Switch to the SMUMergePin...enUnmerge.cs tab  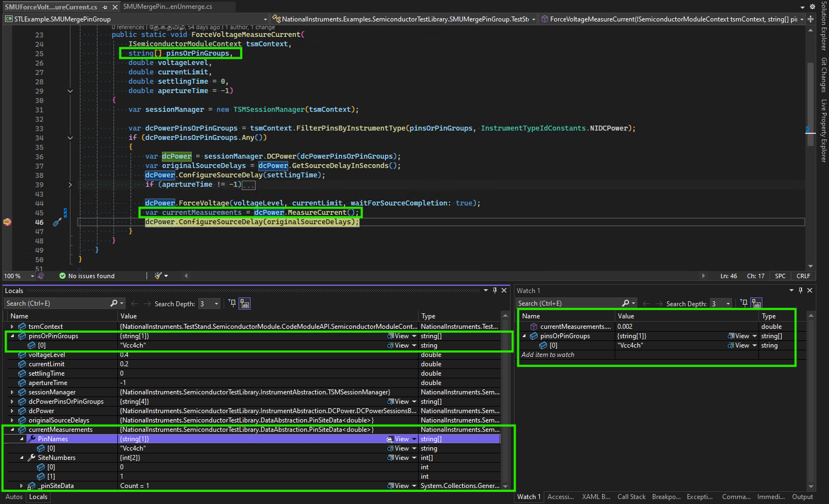pos(167,7)
